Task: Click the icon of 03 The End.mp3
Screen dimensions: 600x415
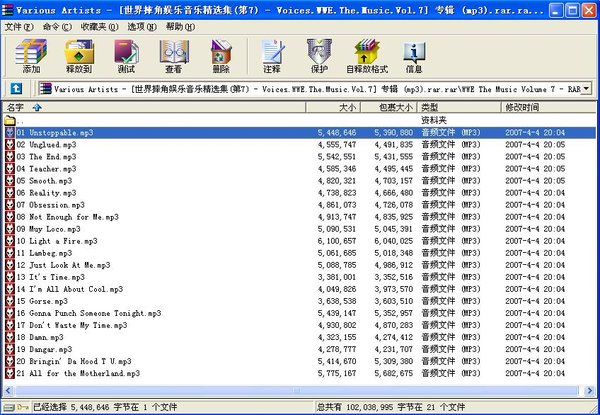Action: point(10,157)
